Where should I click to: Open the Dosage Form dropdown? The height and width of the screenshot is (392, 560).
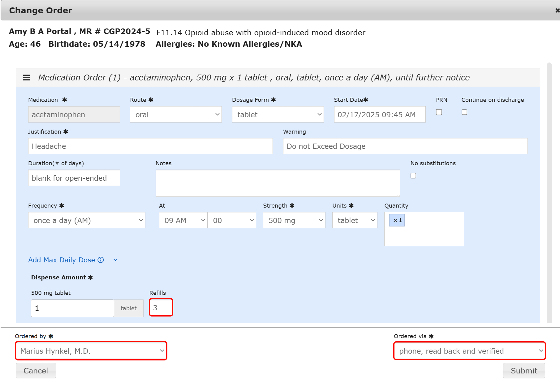click(x=278, y=114)
